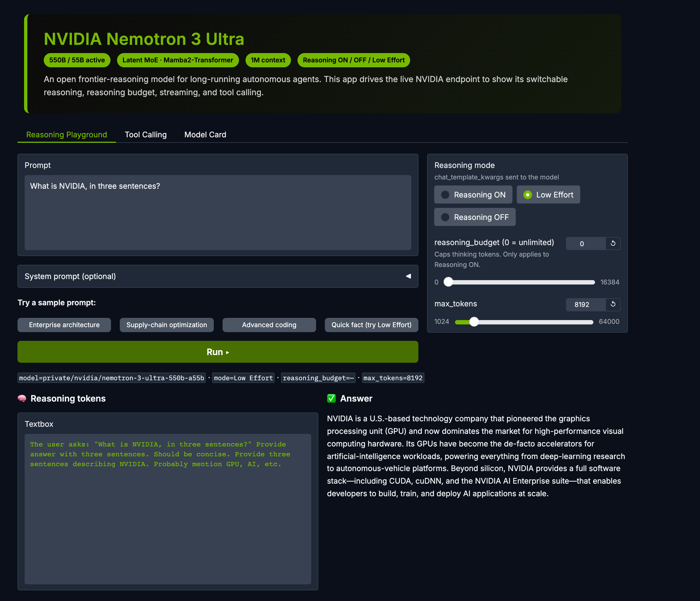Click the 1M context badge
The width and height of the screenshot is (700, 601).
coord(268,60)
